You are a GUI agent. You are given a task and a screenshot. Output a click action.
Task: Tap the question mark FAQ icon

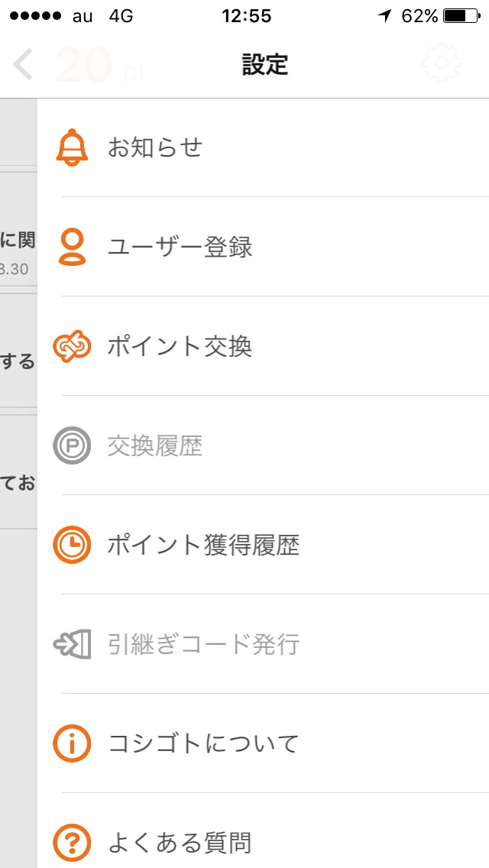[x=73, y=843]
